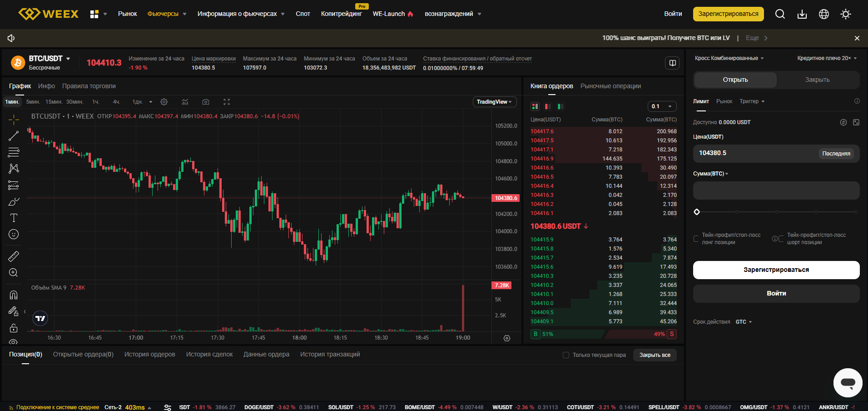868x411 pixels.
Task: Open Кредитное плечо 20× leverage dropdown
Action: pyautogui.click(x=827, y=58)
